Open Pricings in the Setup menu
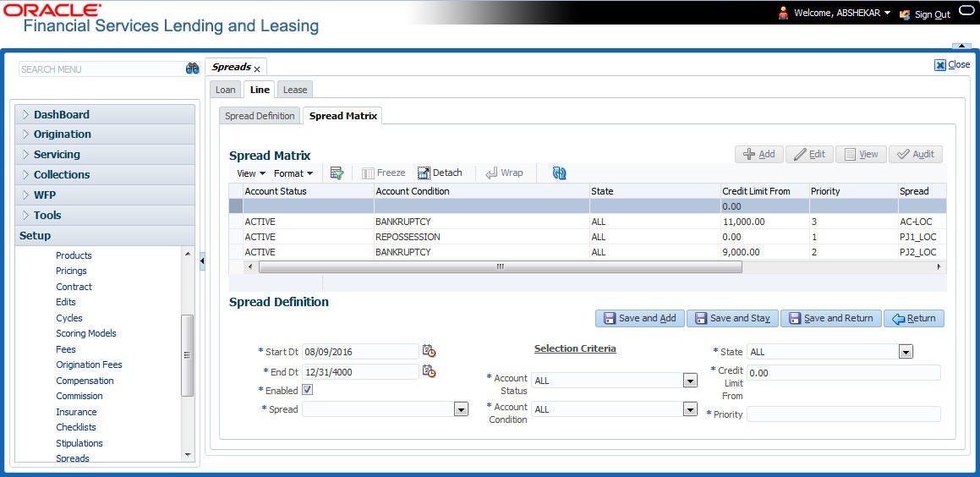 click(71, 271)
